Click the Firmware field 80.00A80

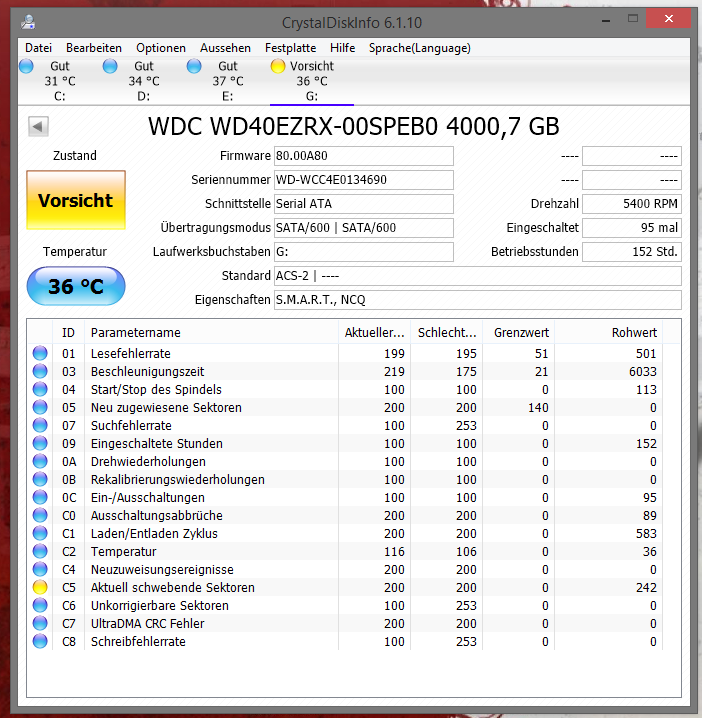pos(364,156)
